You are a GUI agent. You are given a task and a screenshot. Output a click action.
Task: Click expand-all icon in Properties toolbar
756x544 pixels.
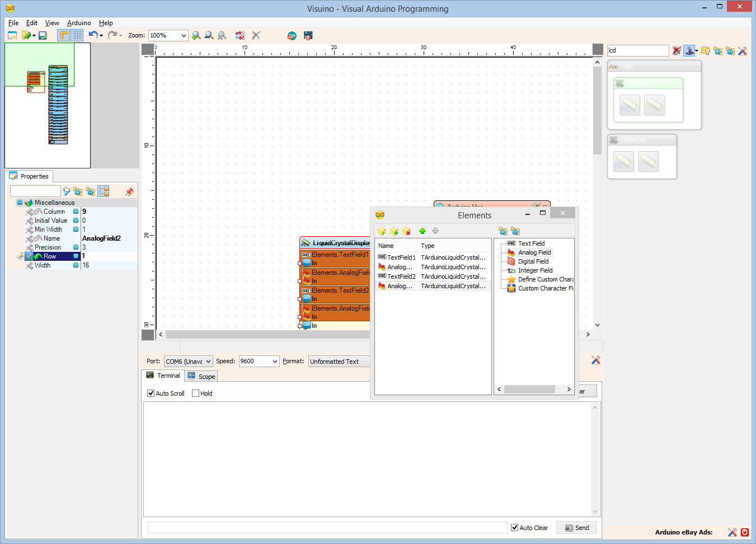[x=78, y=191]
